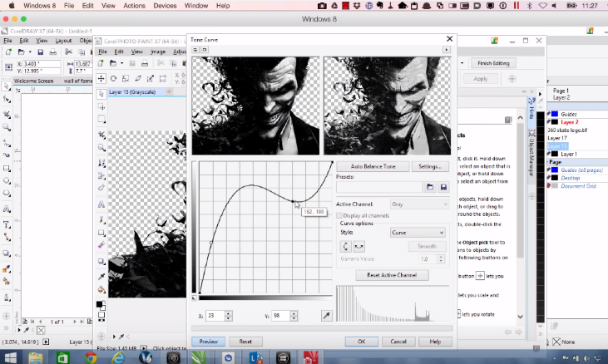Click PHOTO-PAINT position mode icon
608x364 pixels.
101,79
